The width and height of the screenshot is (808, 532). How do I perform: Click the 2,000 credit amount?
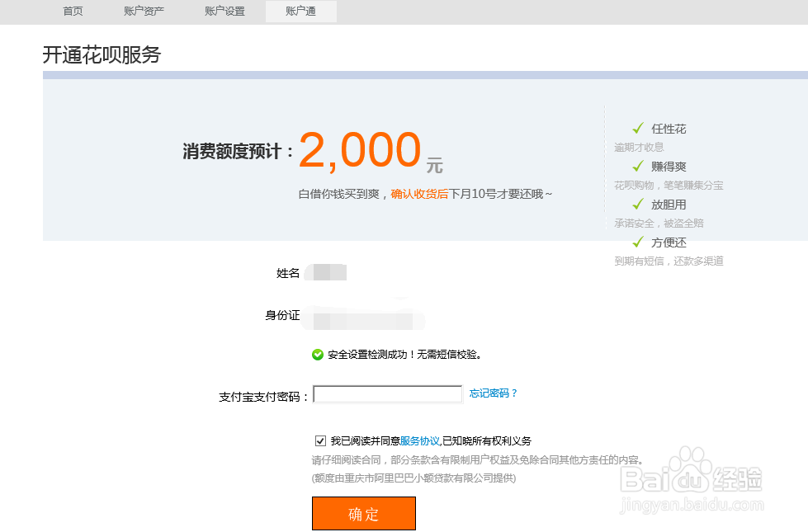(360, 150)
